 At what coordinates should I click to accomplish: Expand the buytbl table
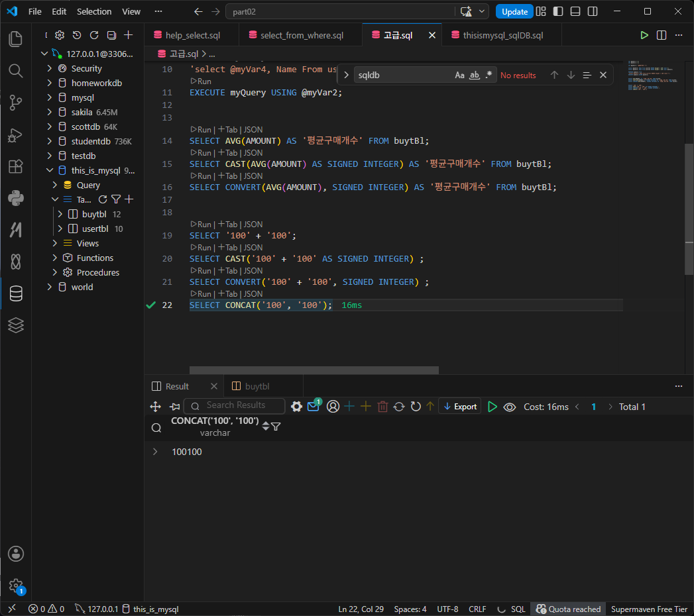[60, 214]
